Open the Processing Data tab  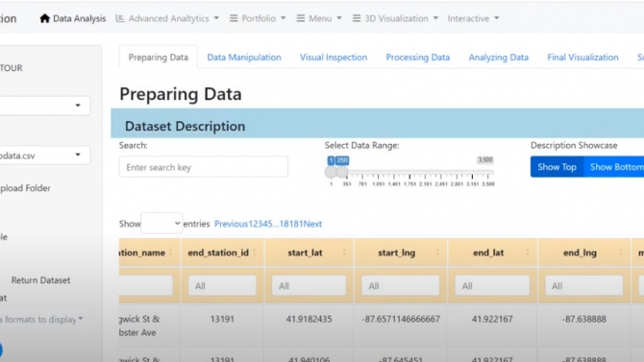point(418,57)
